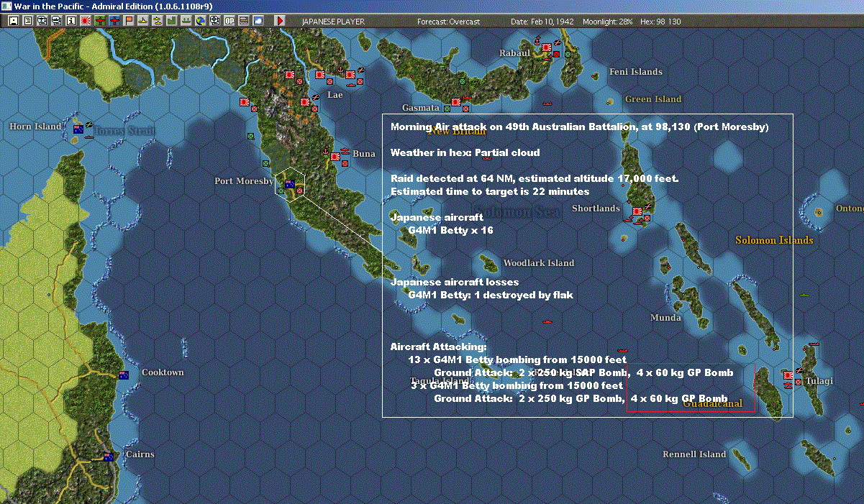Screen dimensions: 864x504
Task: Click 'Weather in hex: Partial cloud' line
Action: point(465,152)
